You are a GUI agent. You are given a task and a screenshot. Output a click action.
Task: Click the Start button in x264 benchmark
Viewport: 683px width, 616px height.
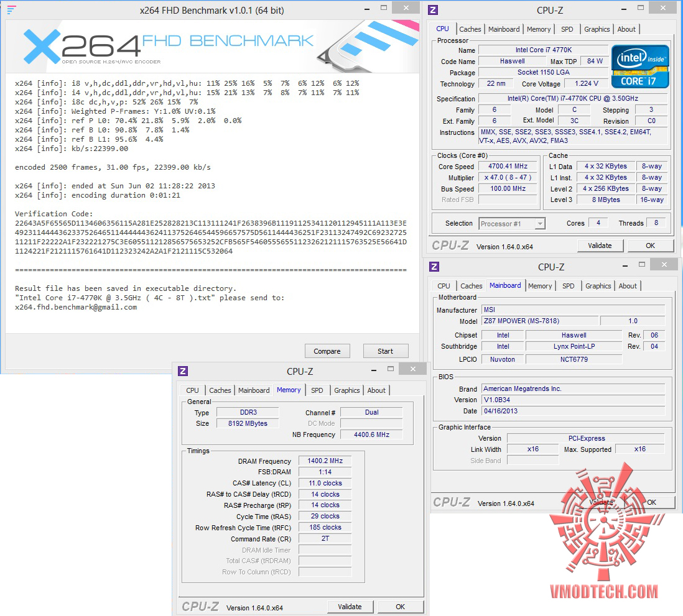pos(386,351)
